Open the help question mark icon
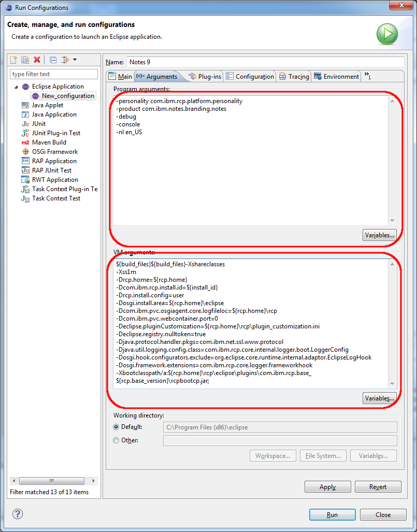Viewport: 417px width, 532px height. [18, 514]
